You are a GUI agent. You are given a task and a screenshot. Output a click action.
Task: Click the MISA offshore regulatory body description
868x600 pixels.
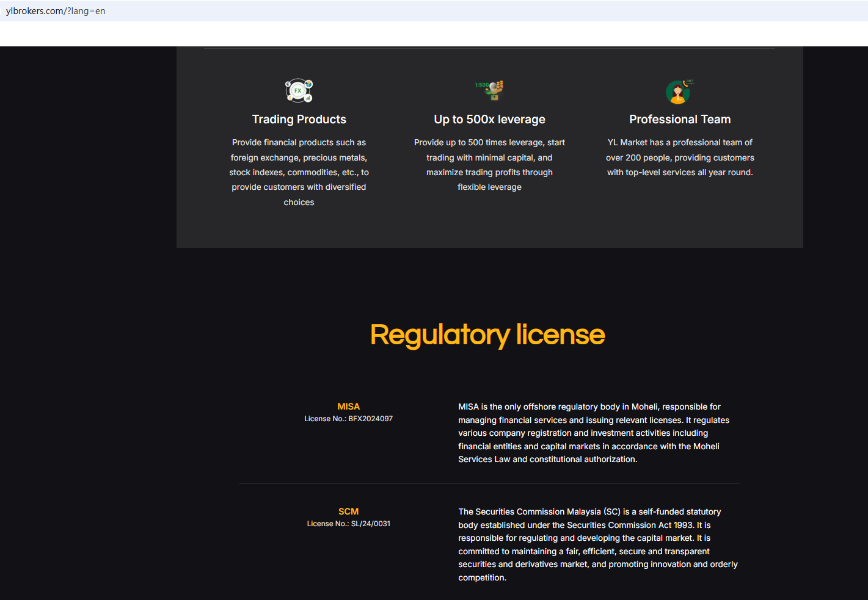(594, 433)
